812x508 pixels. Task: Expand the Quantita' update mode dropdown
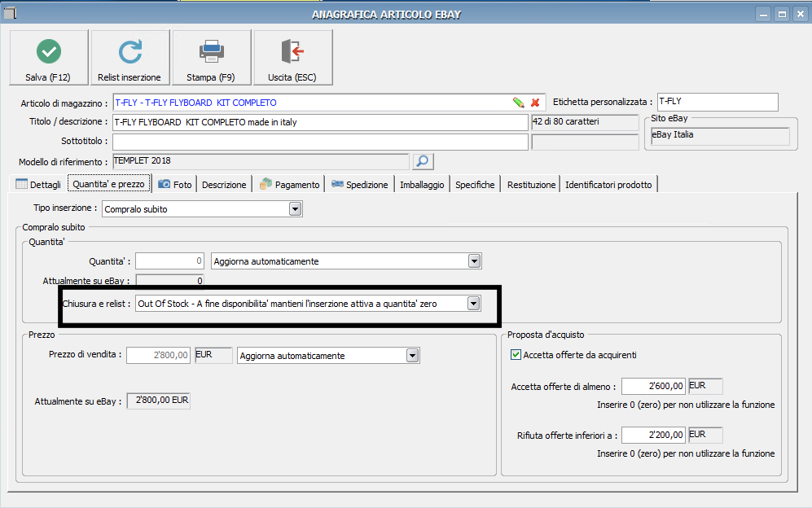(474, 261)
